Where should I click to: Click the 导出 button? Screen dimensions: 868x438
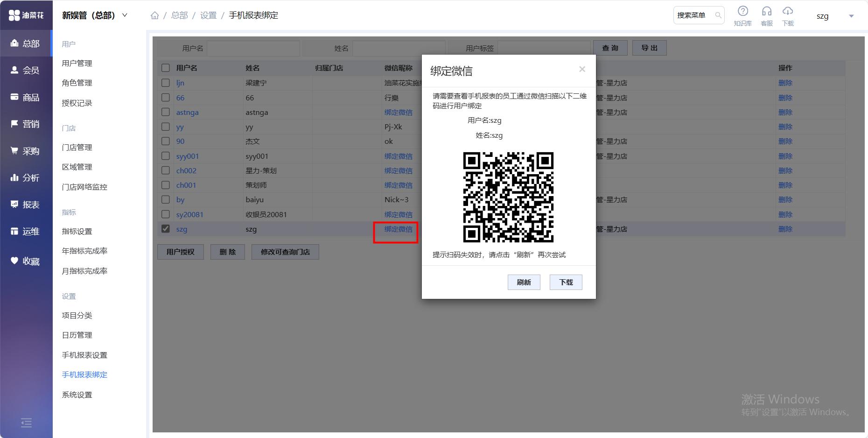click(x=649, y=48)
